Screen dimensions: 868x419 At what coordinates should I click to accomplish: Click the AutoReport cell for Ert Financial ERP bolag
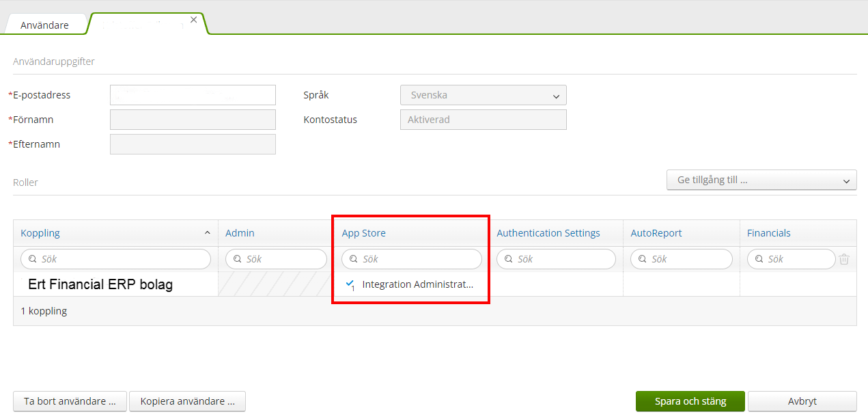point(682,284)
